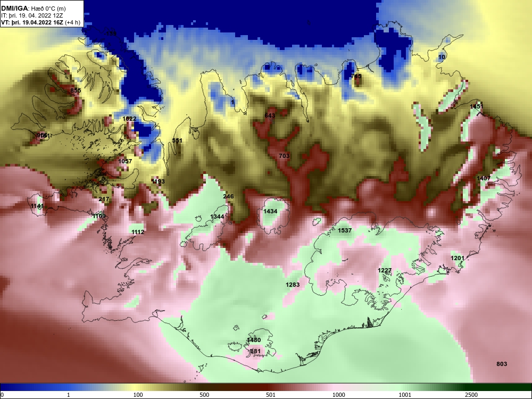Click the map value 1407

(484, 178)
